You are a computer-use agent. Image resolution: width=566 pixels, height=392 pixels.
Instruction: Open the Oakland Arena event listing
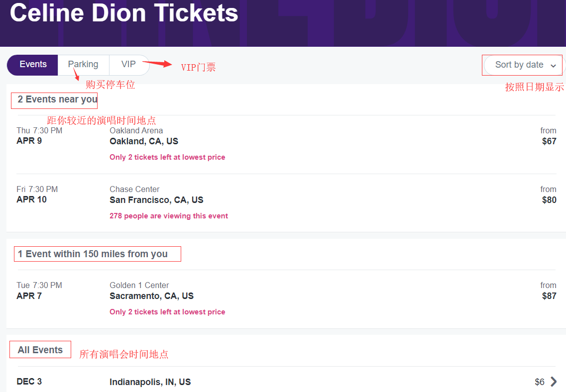tap(136, 131)
